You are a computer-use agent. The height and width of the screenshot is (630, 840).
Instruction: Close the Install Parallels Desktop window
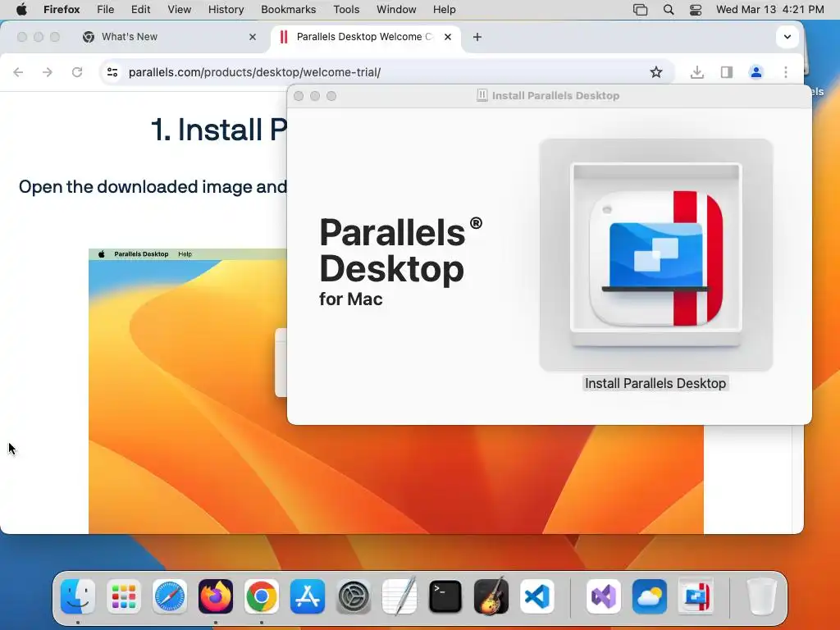299,96
